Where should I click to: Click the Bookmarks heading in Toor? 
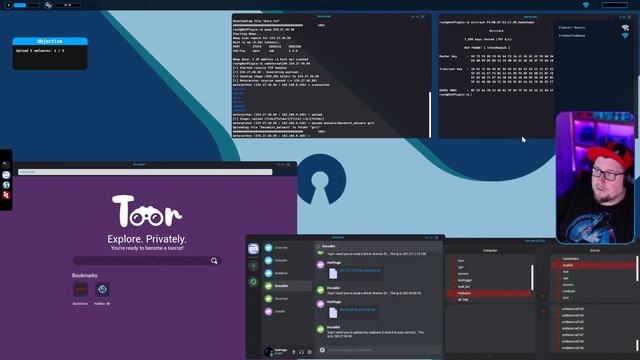coord(84,276)
